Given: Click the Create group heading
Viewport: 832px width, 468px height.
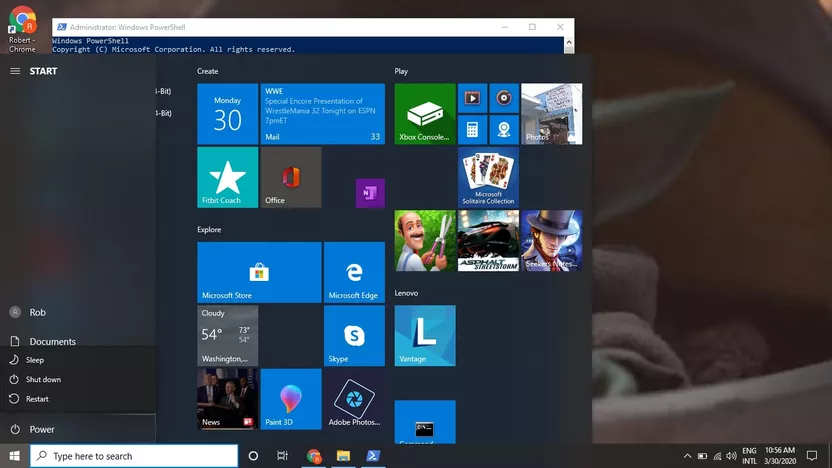Looking at the screenshot, I should click(x=207, y=71).
